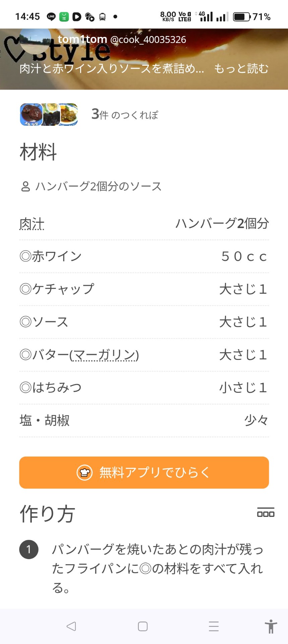Viewport: 288px width, 644px height.
Task: Tap the servings person icon
Action: [x=25, y=186]
